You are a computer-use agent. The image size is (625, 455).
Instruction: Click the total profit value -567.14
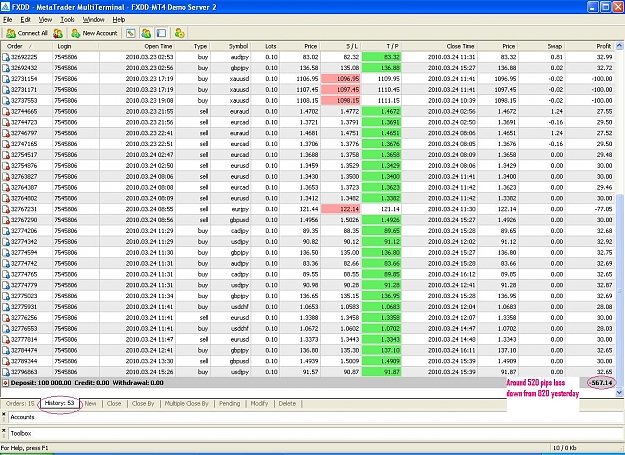click(601, 383)
